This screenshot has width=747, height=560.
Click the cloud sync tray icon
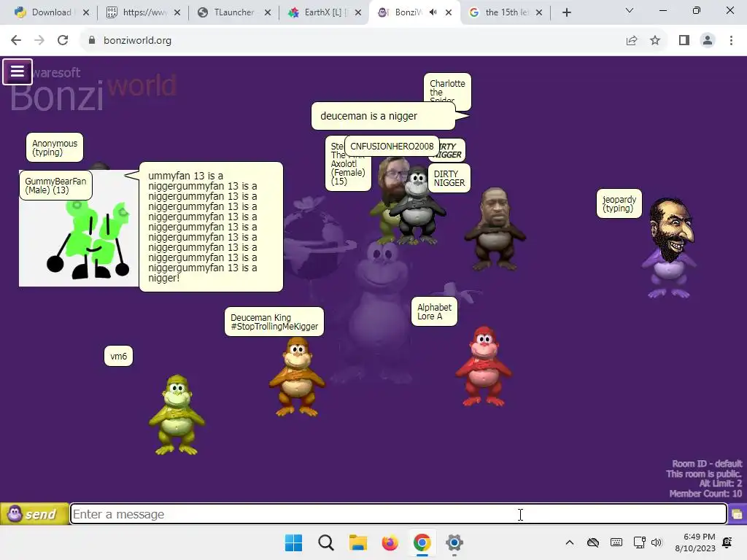coord(592,542)
